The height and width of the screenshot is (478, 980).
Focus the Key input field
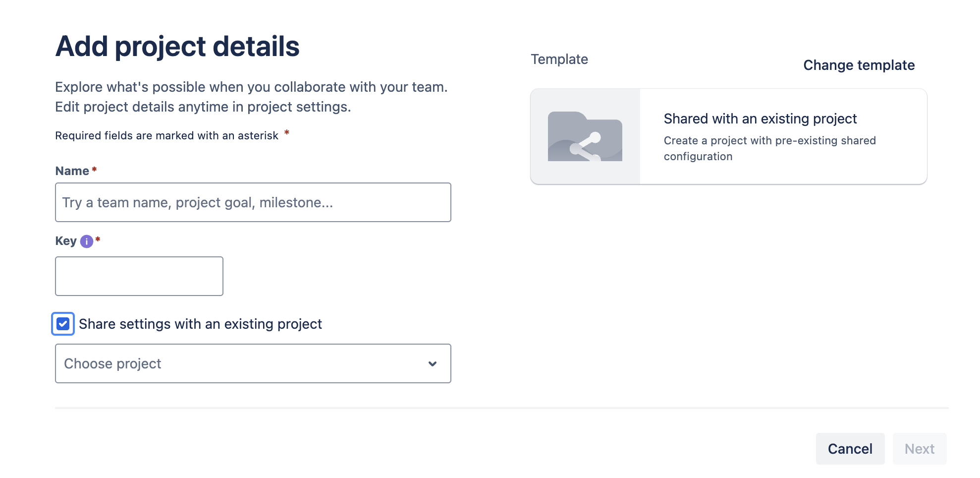pos(139,276)
